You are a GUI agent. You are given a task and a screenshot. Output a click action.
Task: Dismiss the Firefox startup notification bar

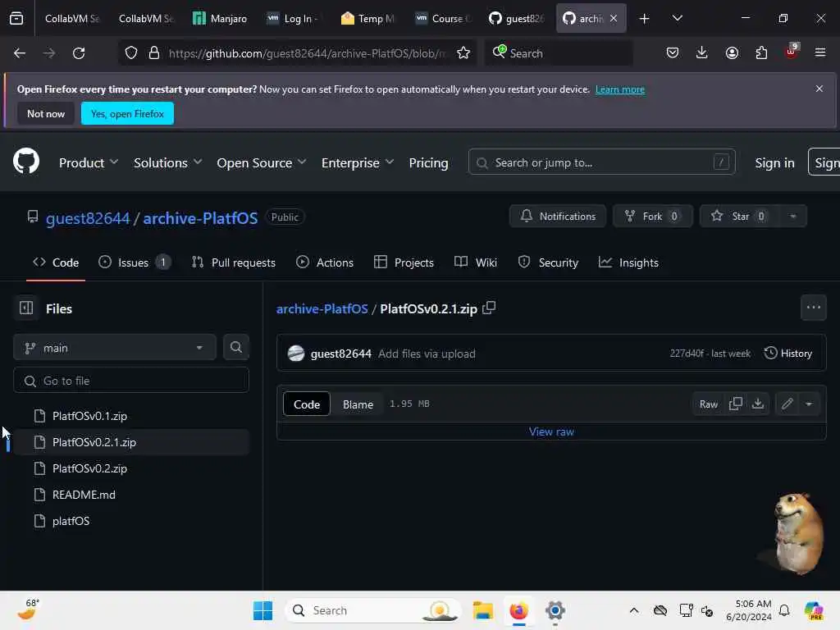tap(819, 89)
